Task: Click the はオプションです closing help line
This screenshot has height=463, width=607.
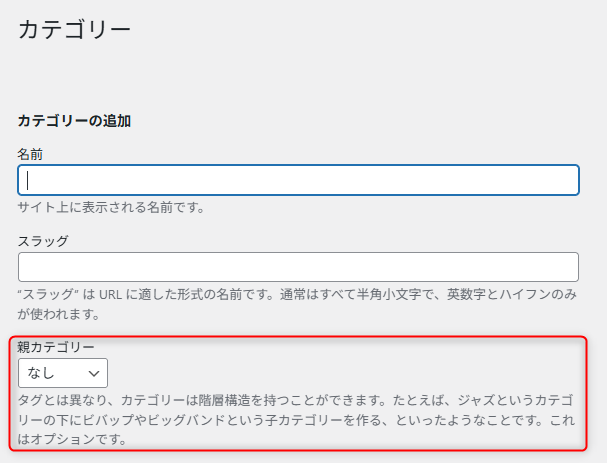Action: point(72,439)
